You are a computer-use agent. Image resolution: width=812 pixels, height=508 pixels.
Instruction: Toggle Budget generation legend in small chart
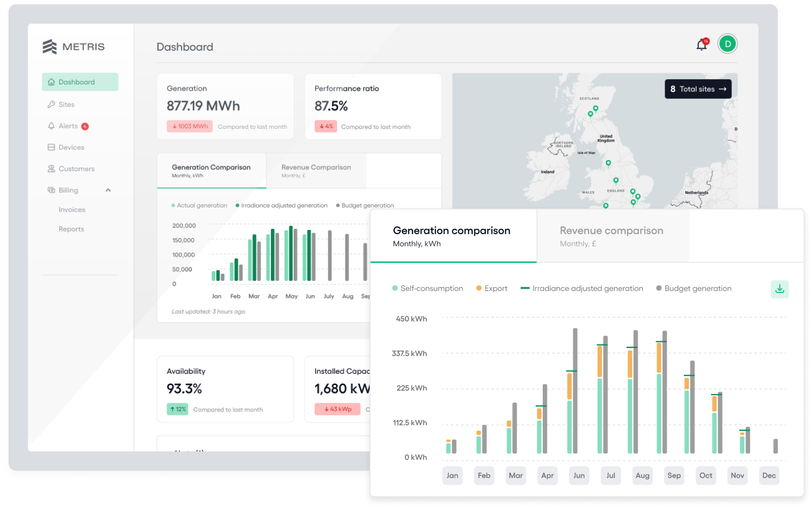[365, 205]
